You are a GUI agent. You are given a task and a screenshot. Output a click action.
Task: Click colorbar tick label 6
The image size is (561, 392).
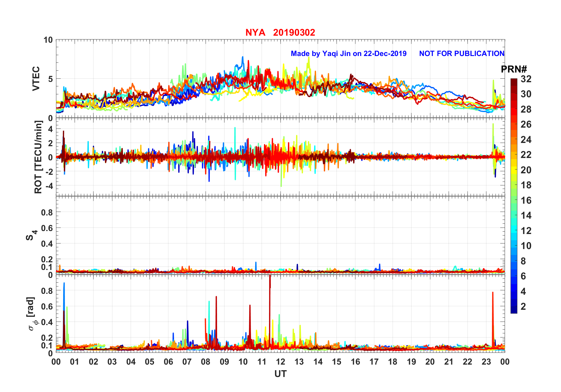(523, 276)
